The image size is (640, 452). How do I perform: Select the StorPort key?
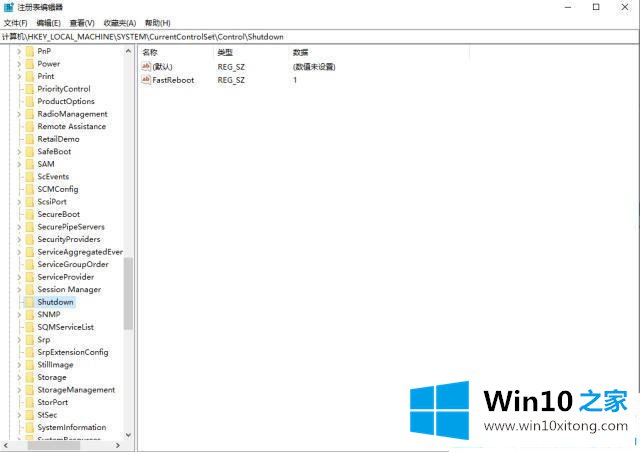pos(53,402)
